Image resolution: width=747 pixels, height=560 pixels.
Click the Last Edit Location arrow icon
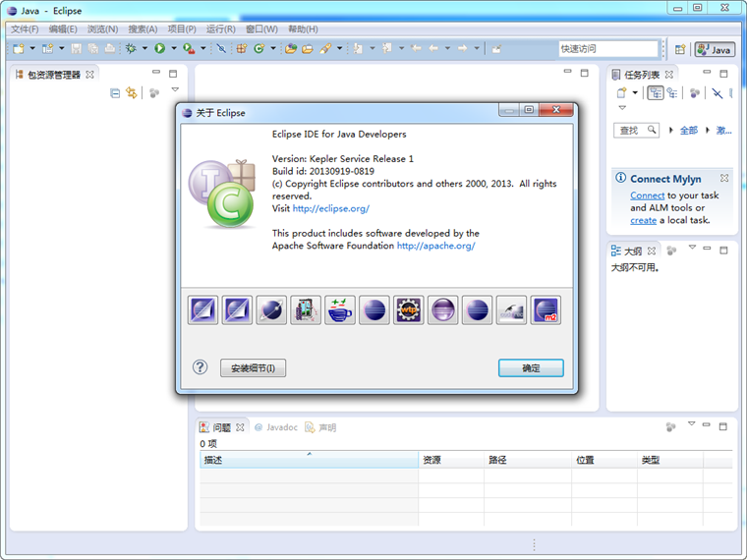(416, 48)
